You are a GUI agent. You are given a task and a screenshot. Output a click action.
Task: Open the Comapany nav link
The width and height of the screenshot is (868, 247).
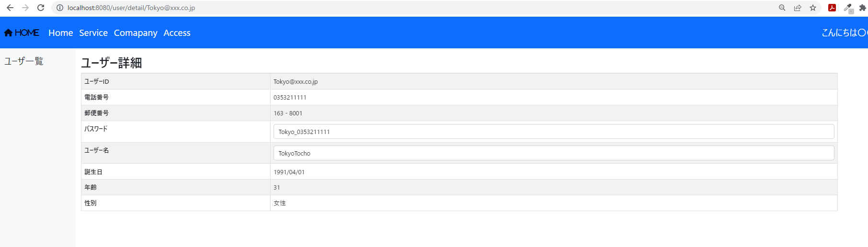pyautogui.click(x=136, y=33)
